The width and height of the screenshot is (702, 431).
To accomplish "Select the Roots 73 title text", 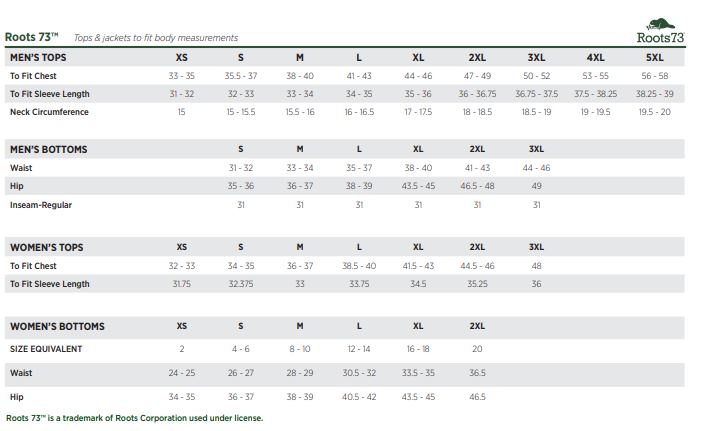I will [31, 37].
